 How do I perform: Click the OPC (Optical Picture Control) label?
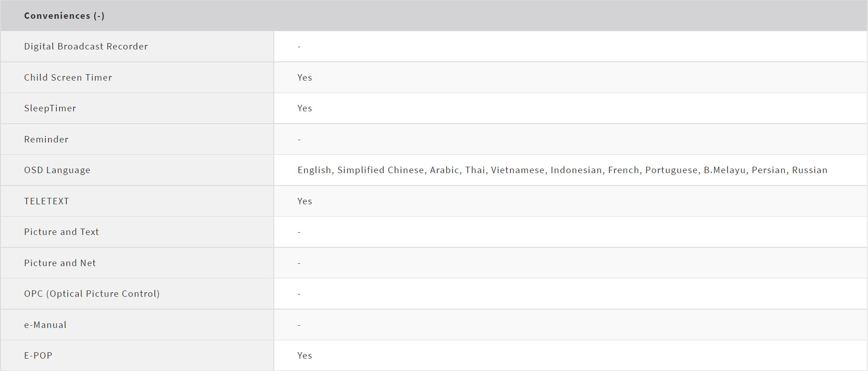tap(92, 294)
